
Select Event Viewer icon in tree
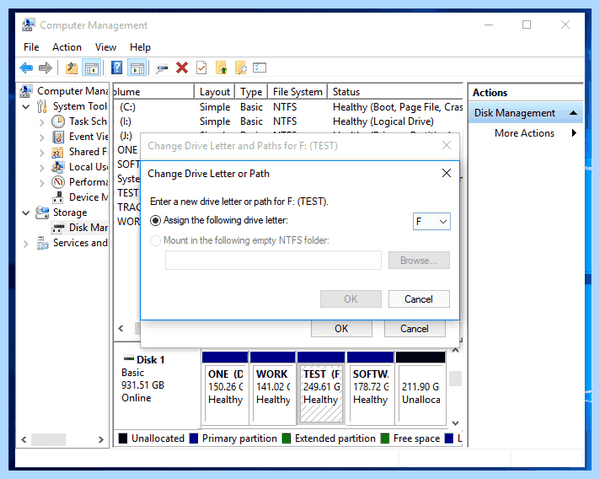58,137
